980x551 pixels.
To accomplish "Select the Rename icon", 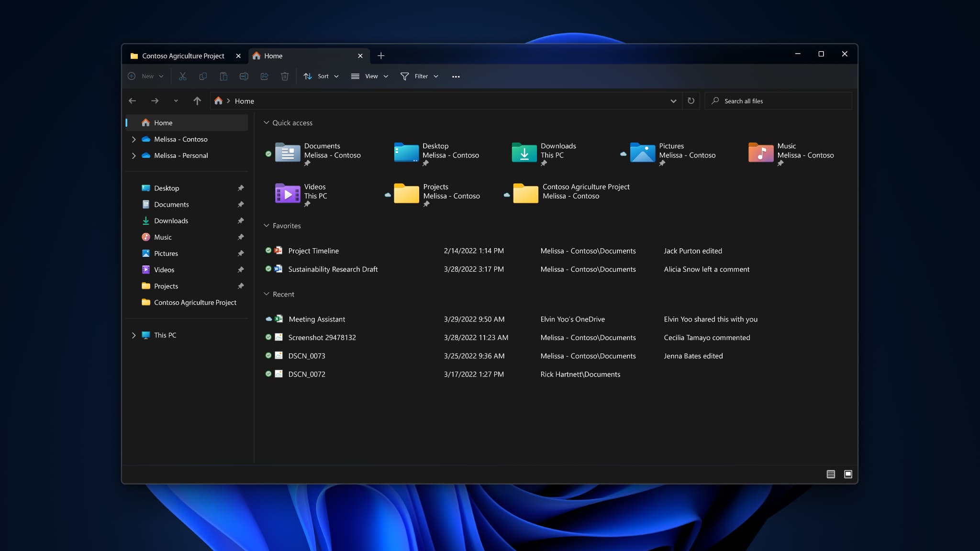I will click(244, 76).
